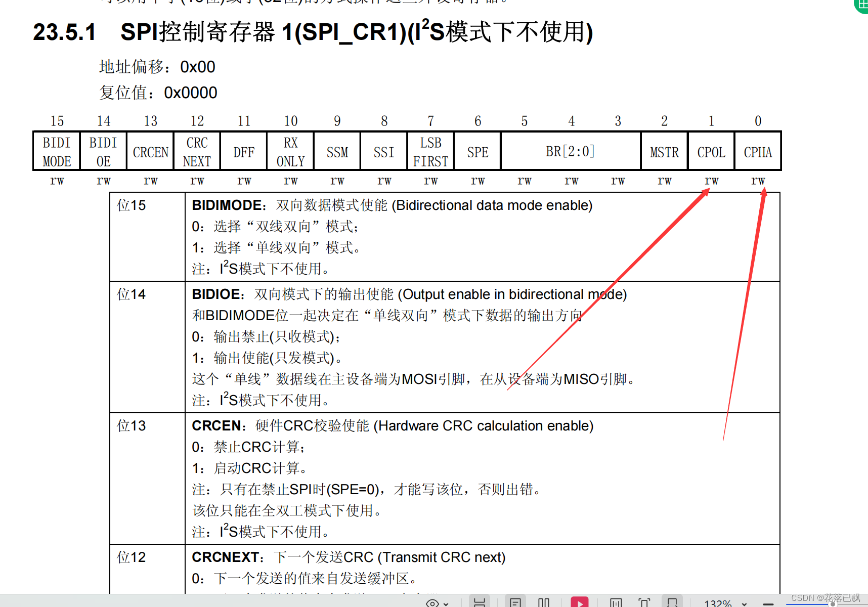Image resolution: width=868 pixels, height=607 pixels.
Task: Click the 复位值: 0x0000 line
Action: tap(158, 93)
